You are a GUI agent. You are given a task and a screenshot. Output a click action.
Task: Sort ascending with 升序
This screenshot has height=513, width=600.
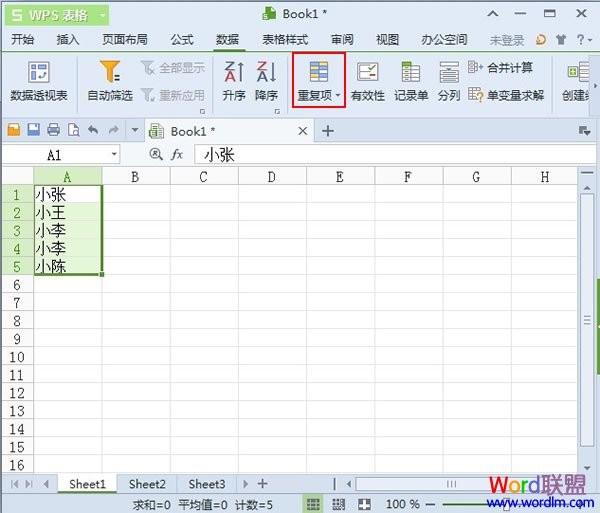pyautogui.click(x=234, y=81)
